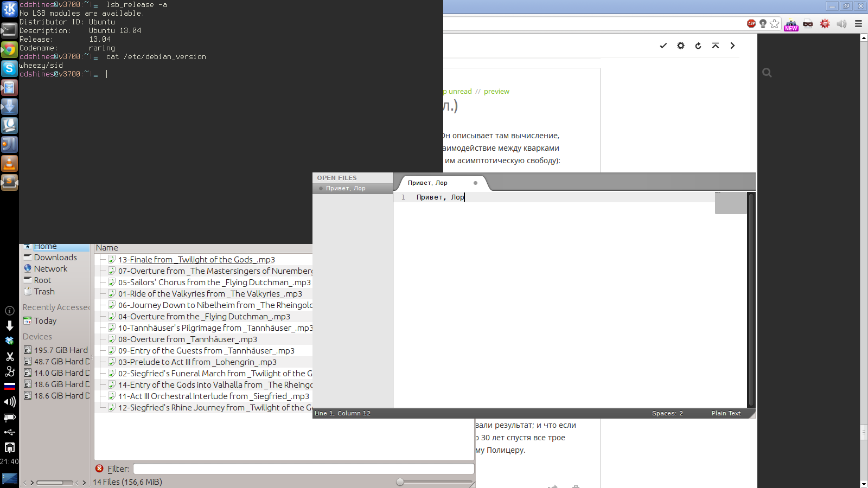Click Chrome's vertical scrollbar up arrow
868x488 pixels.
point(864,37)
